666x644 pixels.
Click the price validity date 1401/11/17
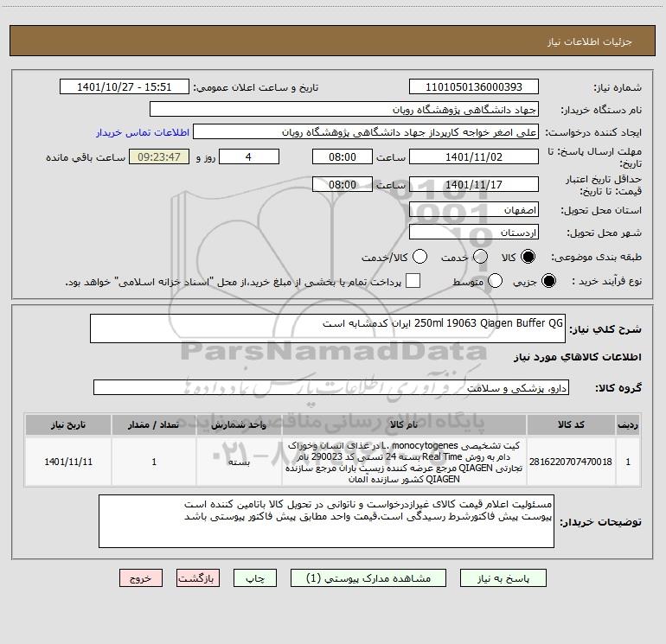[474, 184]
